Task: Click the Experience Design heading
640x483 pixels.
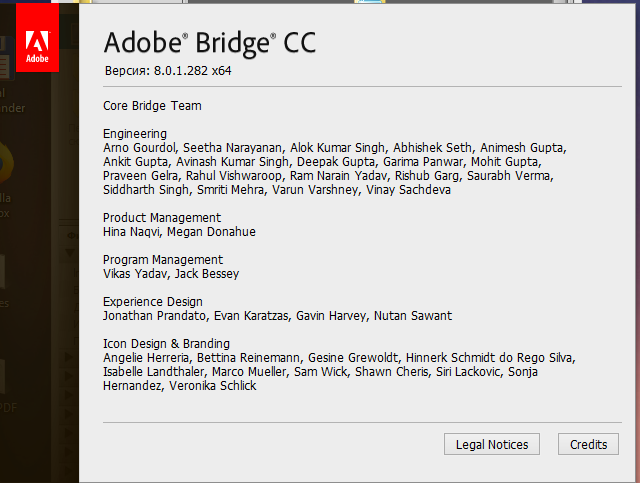Action: tap(153, 301)
